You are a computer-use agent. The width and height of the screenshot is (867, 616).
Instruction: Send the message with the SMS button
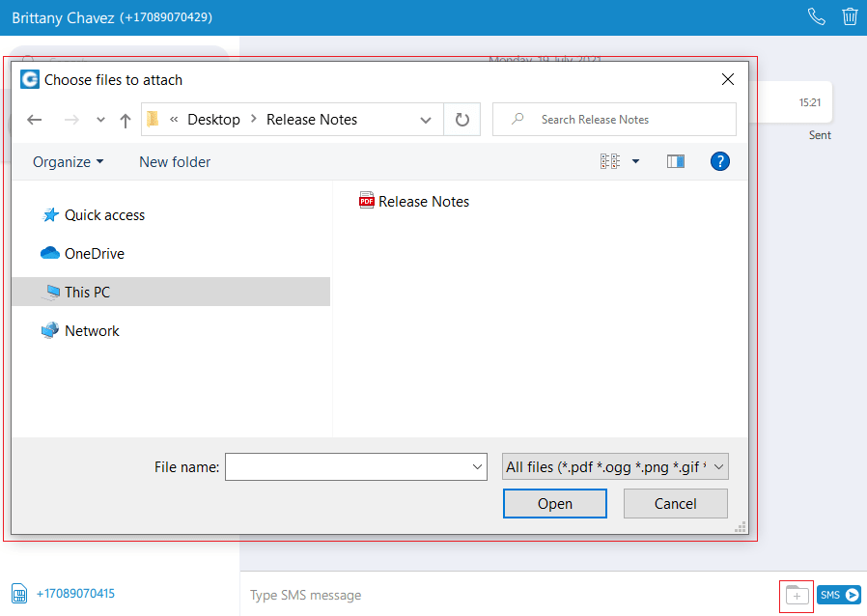click(839, 595)
